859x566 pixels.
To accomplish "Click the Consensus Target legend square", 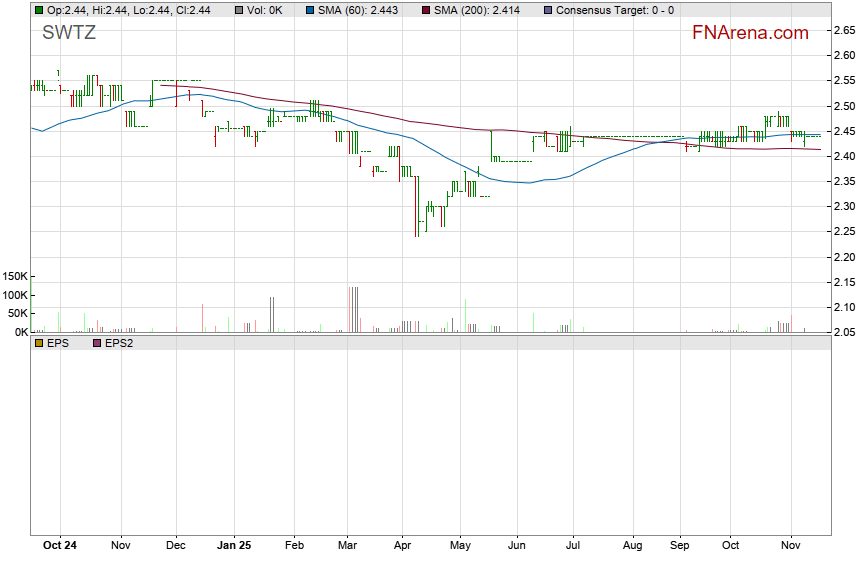I will coord(546,10).
